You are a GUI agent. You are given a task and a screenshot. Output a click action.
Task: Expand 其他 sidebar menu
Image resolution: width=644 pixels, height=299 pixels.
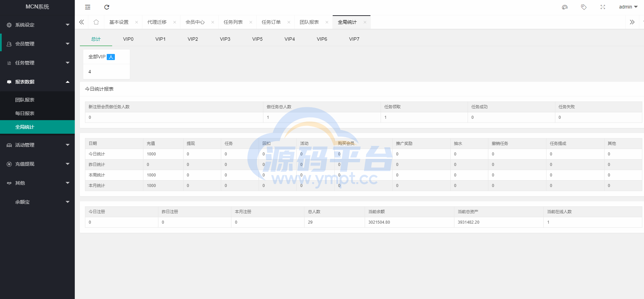[x=37, y=183]
